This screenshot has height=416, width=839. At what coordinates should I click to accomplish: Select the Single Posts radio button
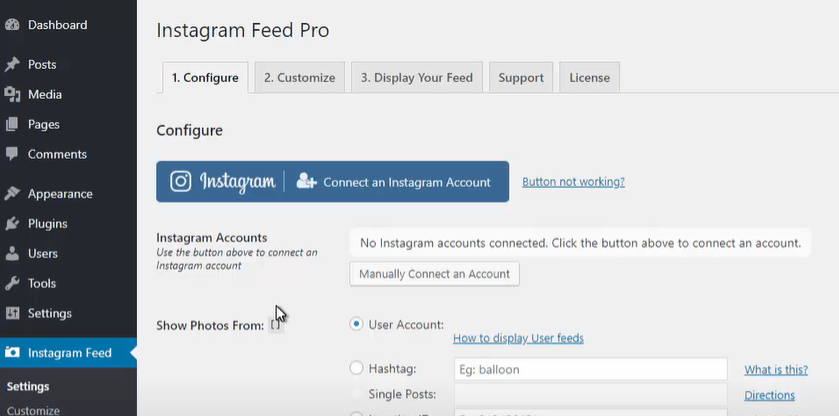click(x=356, y=394)
